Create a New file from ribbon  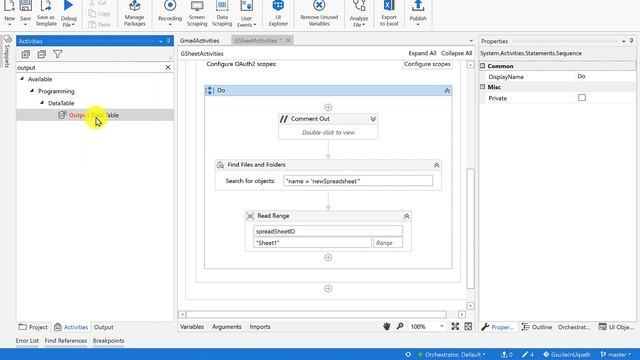(x=9, y=12)
